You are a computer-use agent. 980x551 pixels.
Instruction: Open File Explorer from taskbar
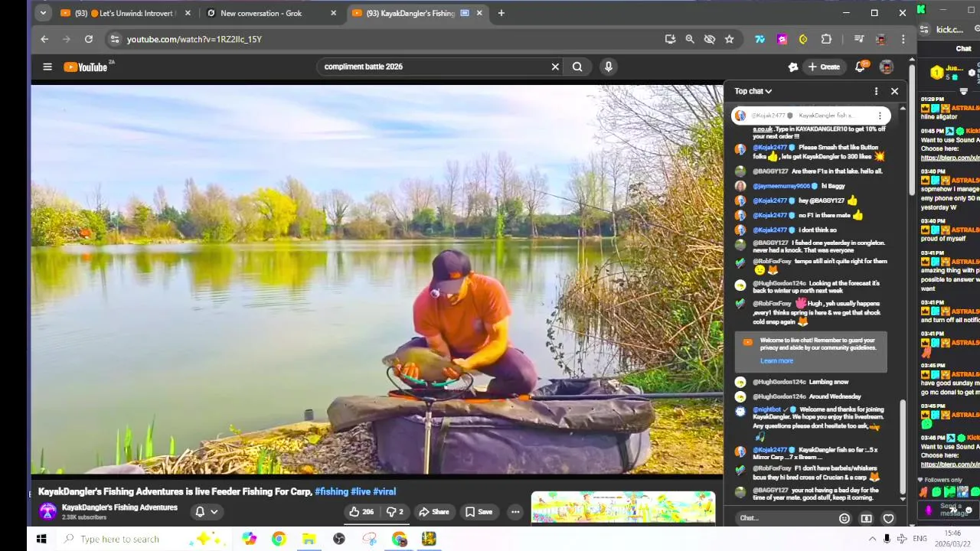tap(309, 539)
